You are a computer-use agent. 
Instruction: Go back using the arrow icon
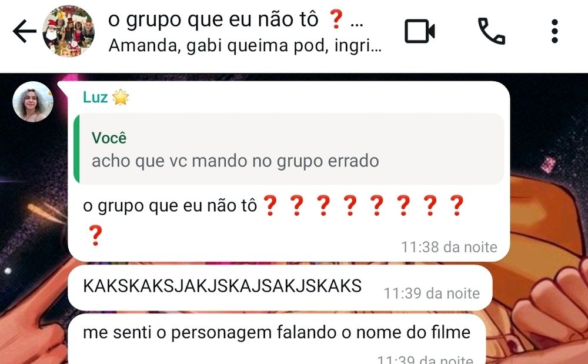[24, 31]
